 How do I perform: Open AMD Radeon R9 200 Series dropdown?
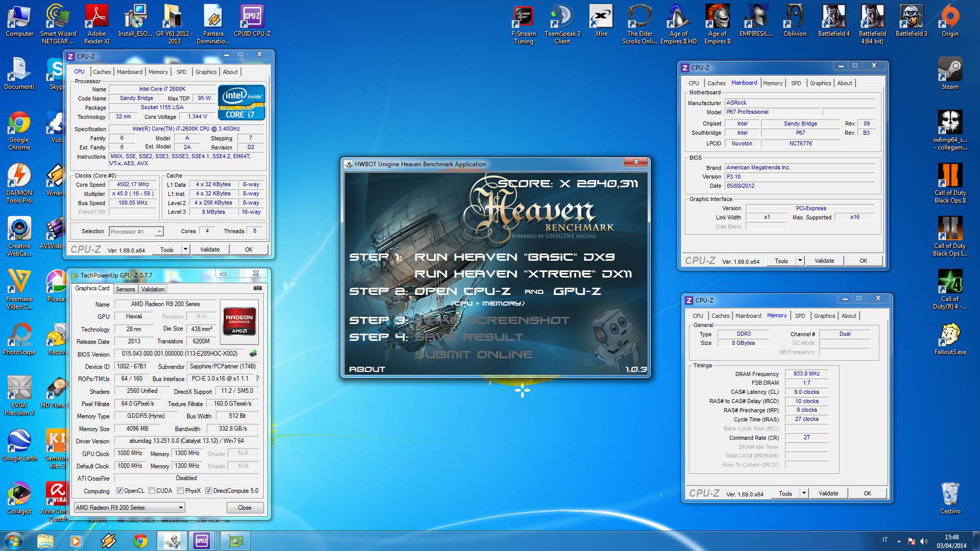pos(130,508)
